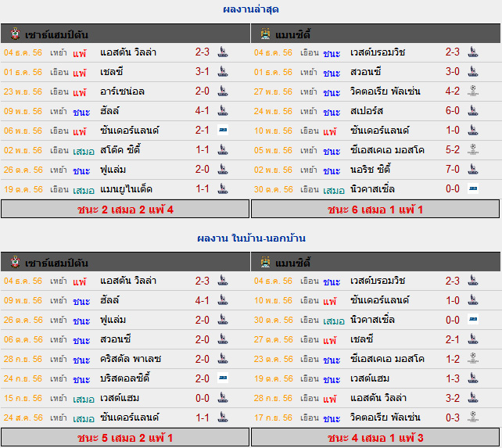Click the เสมอ result in the สโต๊ค ซิตี้ row
502x448 pixels.
pos(83,151)
